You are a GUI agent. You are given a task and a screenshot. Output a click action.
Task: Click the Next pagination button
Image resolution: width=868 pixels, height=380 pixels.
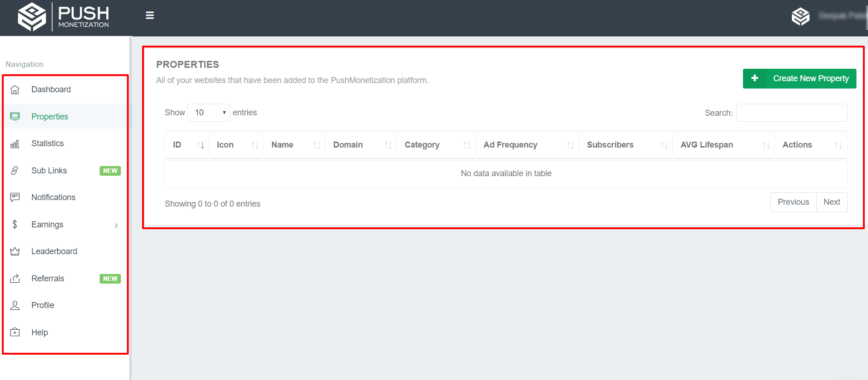pyautogui.click(x=832, y=202)
